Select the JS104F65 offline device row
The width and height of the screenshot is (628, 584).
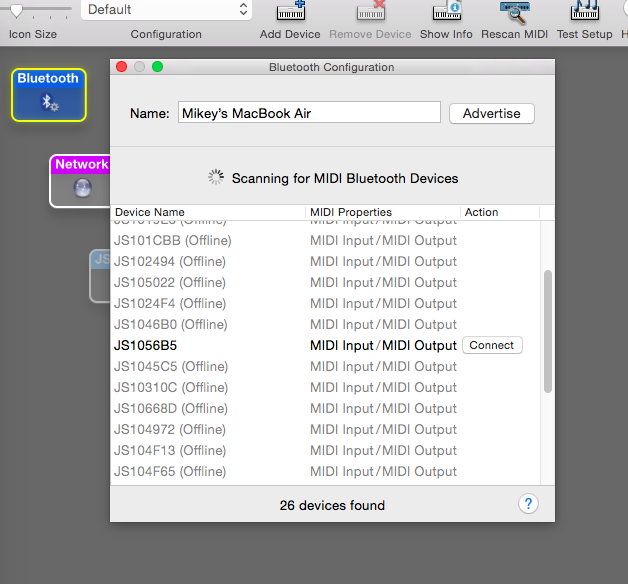[170, 471]
